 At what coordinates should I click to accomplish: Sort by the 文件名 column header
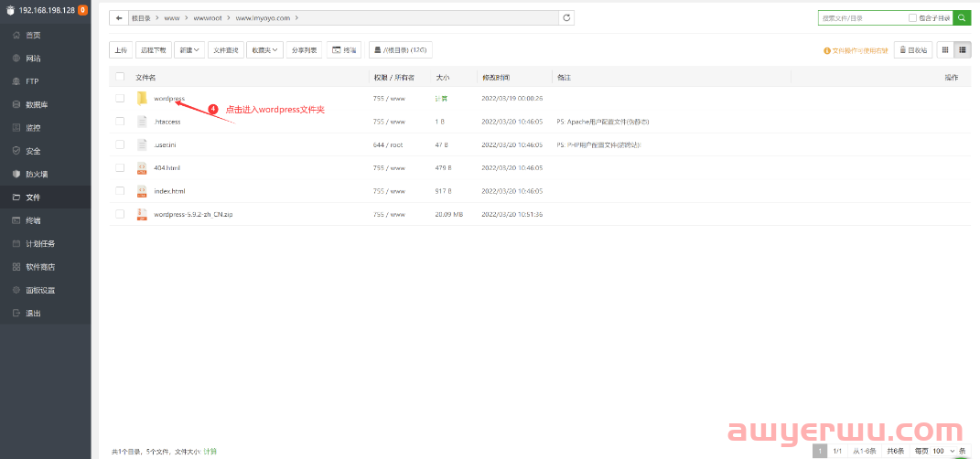(x=145, y=78)
